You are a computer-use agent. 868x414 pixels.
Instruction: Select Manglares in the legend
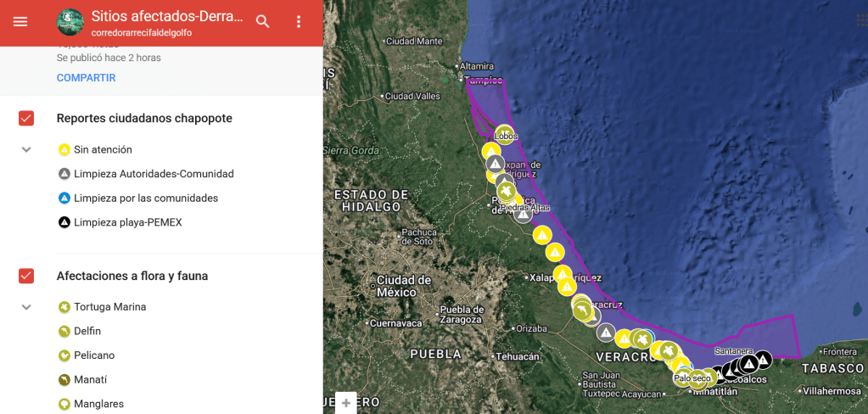pyautogui.click(x=98, y=404)
